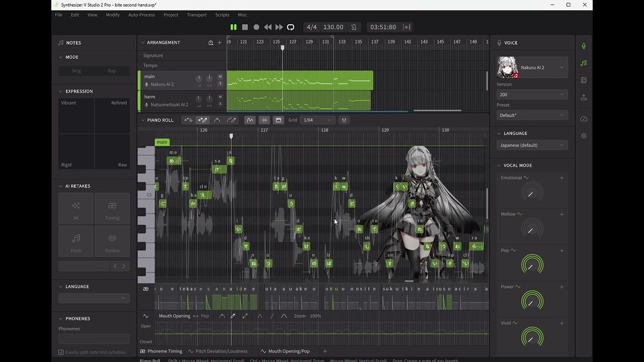The width and height of the screenshot is (644, 362).
Task: Open the File menu
Action: pyautogui.click(x=59, y=15)
